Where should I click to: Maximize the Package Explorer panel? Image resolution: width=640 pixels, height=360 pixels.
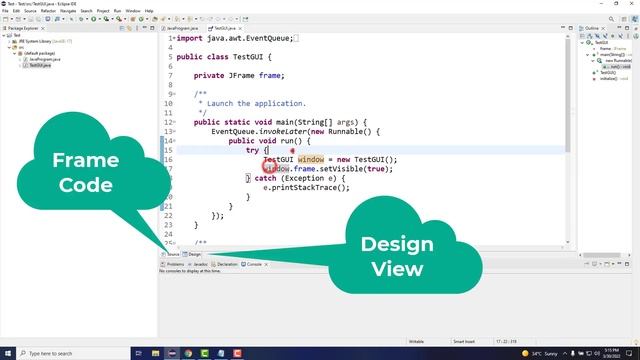click(x=152, y=28)
